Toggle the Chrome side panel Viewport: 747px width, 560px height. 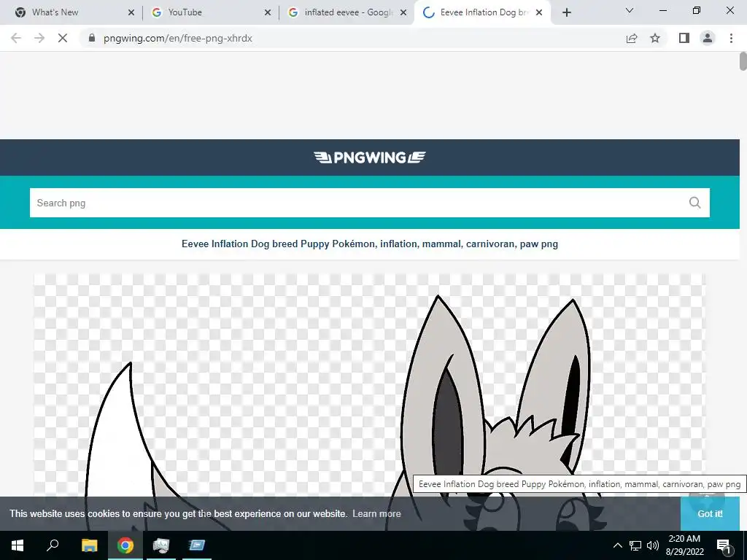pos(684,38)
